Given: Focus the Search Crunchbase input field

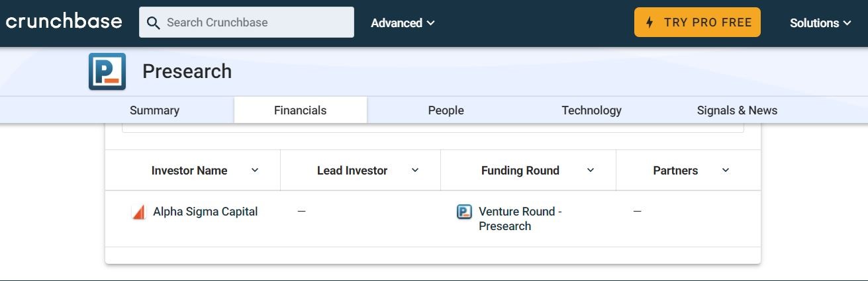Looking at the screenshot, I should (246, 22).
